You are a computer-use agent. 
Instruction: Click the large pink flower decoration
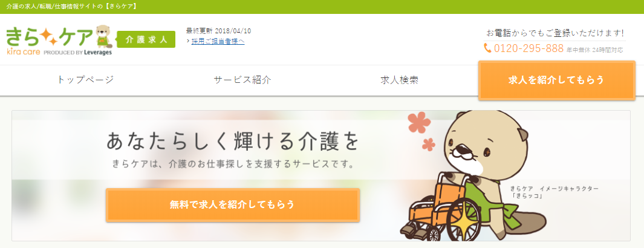[419, 122]
